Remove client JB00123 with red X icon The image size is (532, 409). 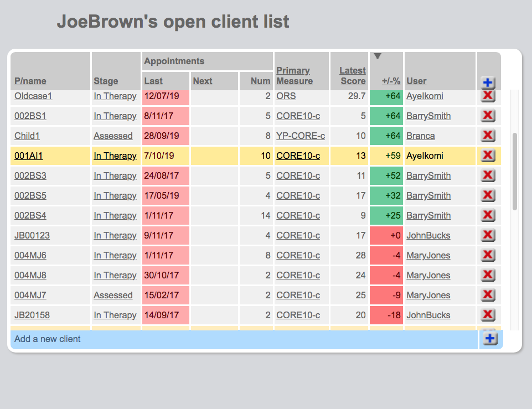pyautogui.click(x=488, y=235)
